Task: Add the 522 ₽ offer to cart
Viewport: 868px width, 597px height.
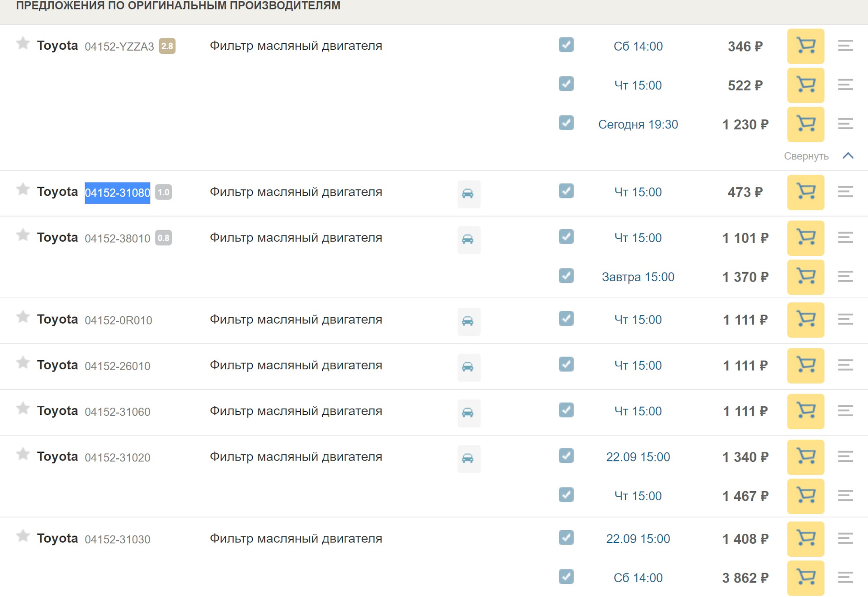Action: point(806,85)
